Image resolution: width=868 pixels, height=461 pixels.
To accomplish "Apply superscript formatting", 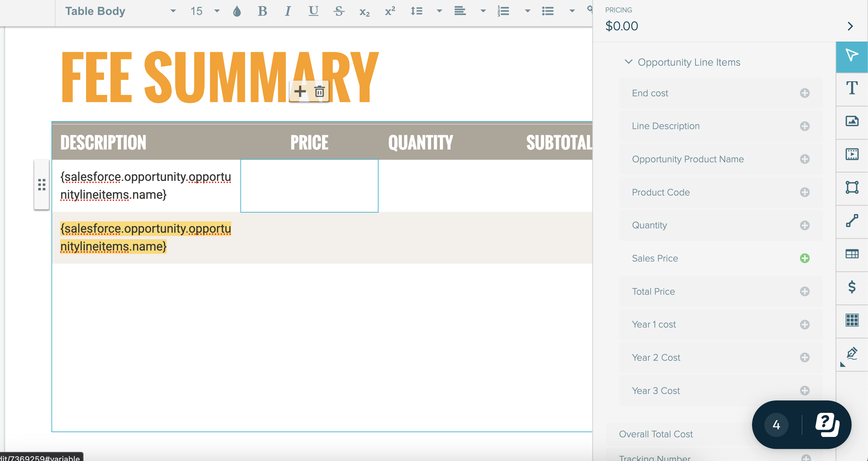I will tap(390, 11).
